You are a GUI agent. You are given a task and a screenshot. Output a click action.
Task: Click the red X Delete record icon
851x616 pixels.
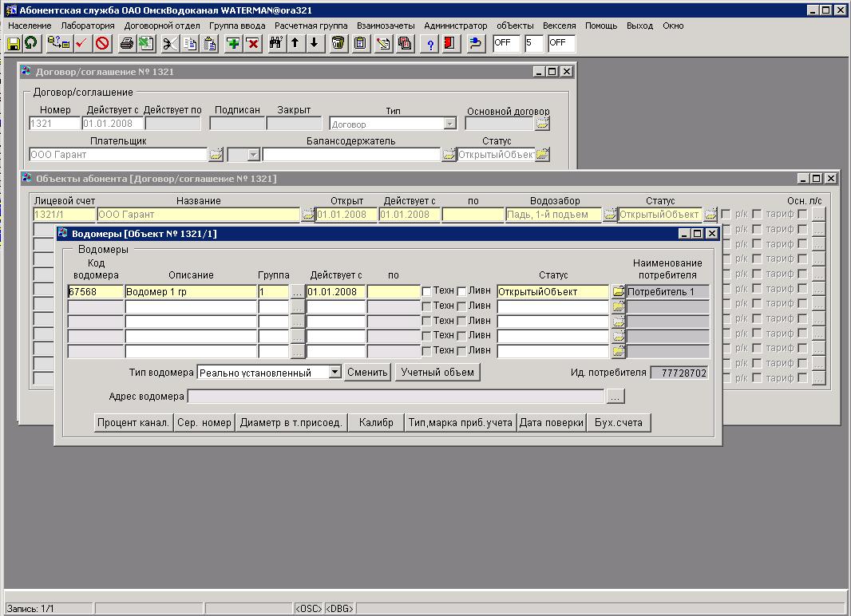[253, 43]
